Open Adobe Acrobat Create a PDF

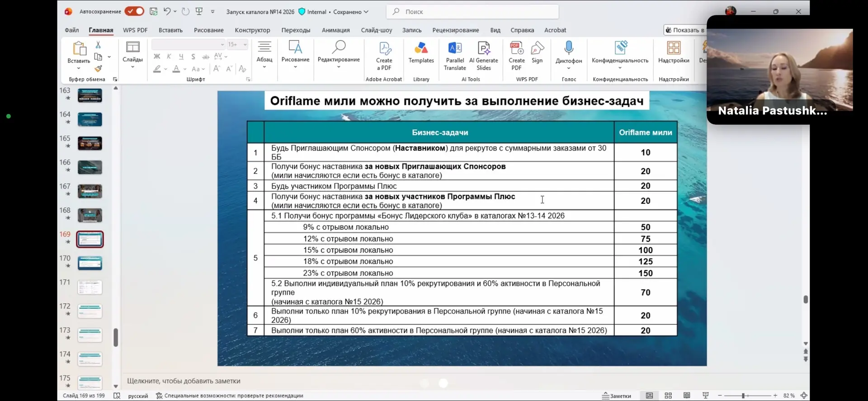tap(384, 56)
